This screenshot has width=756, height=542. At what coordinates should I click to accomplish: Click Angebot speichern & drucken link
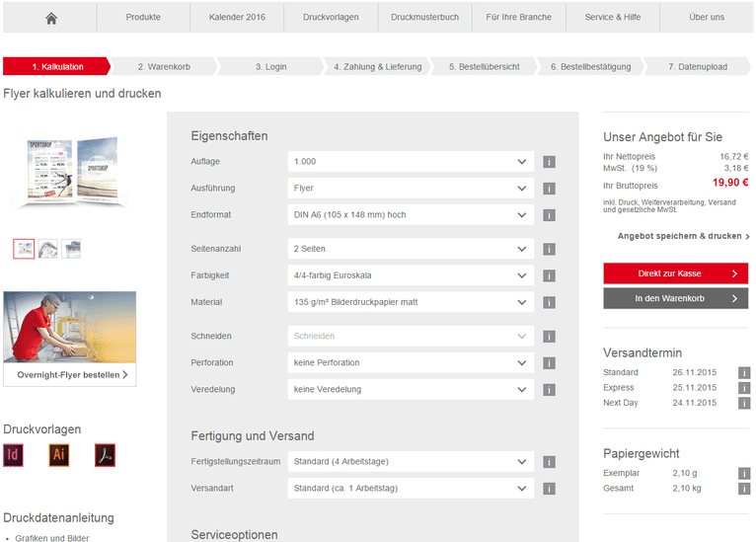coord(683,237)
